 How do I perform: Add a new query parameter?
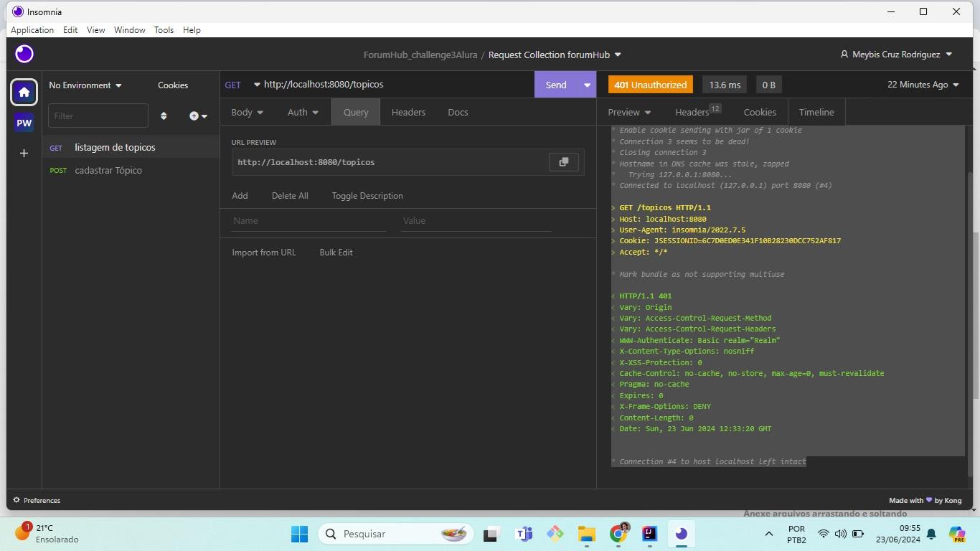tap(240, 196)
